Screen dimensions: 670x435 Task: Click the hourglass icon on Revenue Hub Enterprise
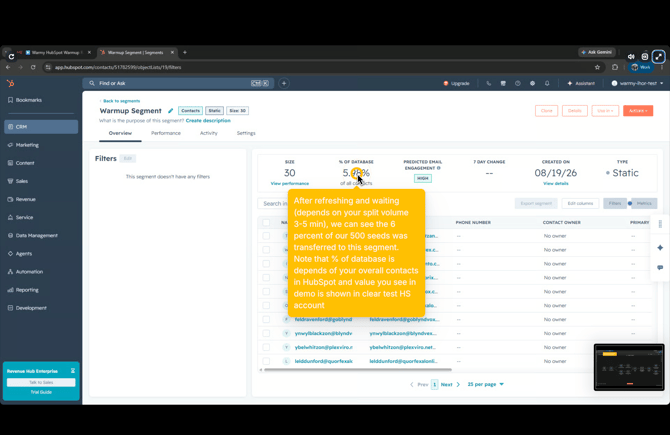[x=73, y=370]
